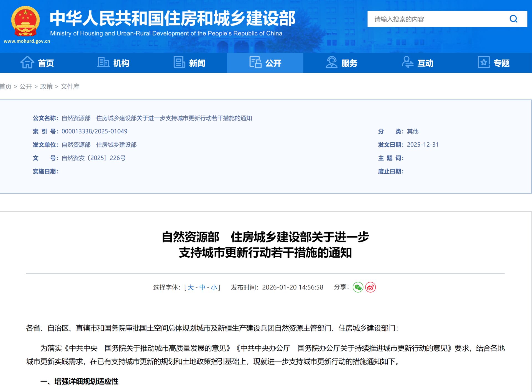This screenshot has width=532, height=392.
Task: Share the article via Weibo icon
Action: 370,288
